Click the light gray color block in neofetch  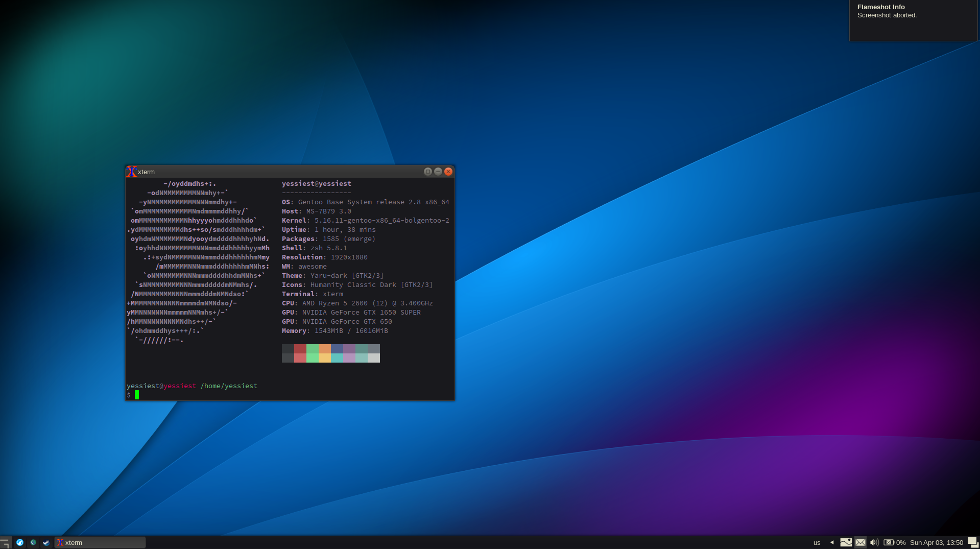(x=374, y=358)
